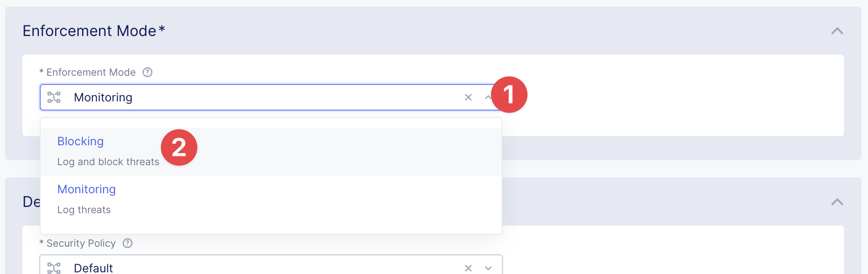Expand the Security Policy dropdown arrow
This screenshot has height=274, width=868.
point(488,268)
